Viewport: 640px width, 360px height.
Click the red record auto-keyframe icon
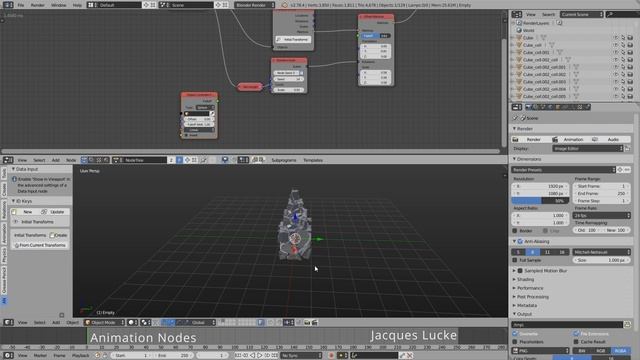tap(331, 356)
